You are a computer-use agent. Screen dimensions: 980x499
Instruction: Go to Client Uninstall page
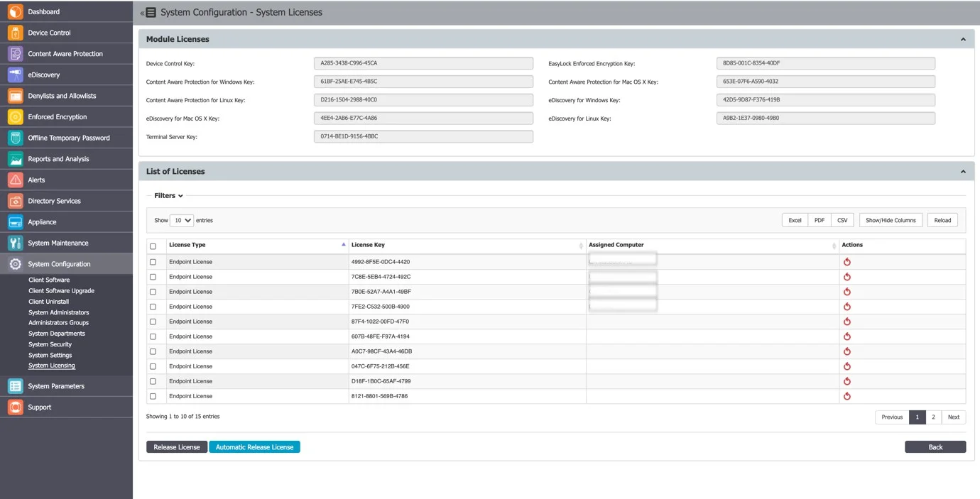tap(48, 302)
